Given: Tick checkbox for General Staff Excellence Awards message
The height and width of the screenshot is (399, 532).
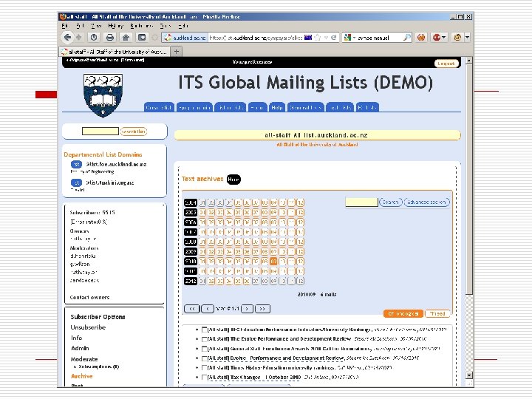Looking at the screenshot, I should coord(204,349).
